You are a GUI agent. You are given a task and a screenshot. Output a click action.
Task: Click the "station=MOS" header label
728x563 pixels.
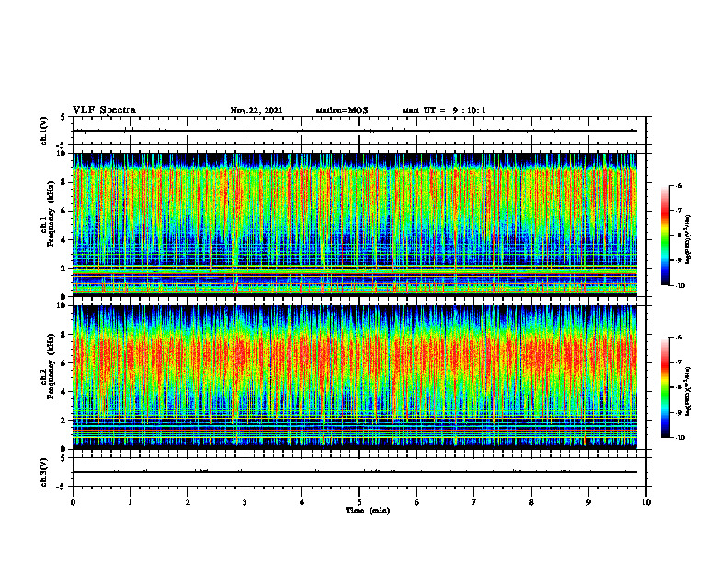342,110
